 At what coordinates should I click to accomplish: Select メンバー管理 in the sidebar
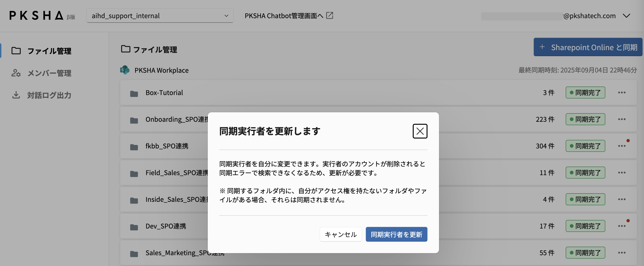[x=49, y=73]
